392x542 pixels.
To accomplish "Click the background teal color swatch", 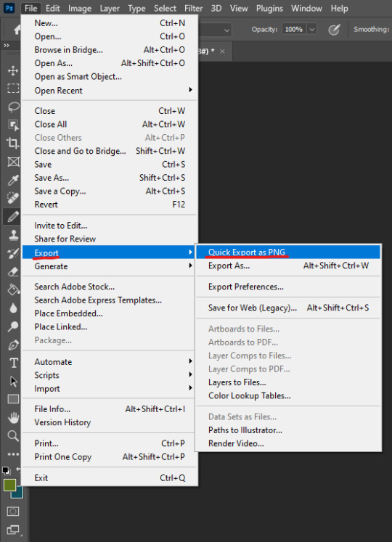I will [x=19, y=493].
